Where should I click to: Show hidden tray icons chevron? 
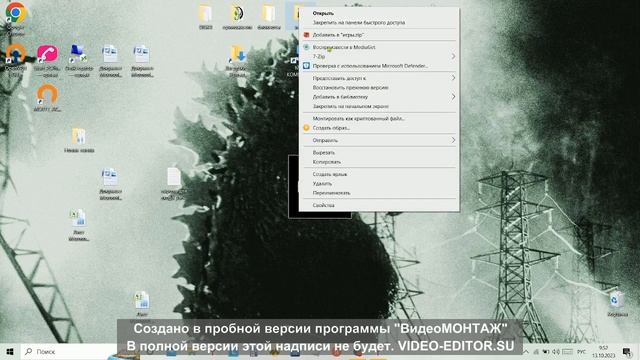526,351
